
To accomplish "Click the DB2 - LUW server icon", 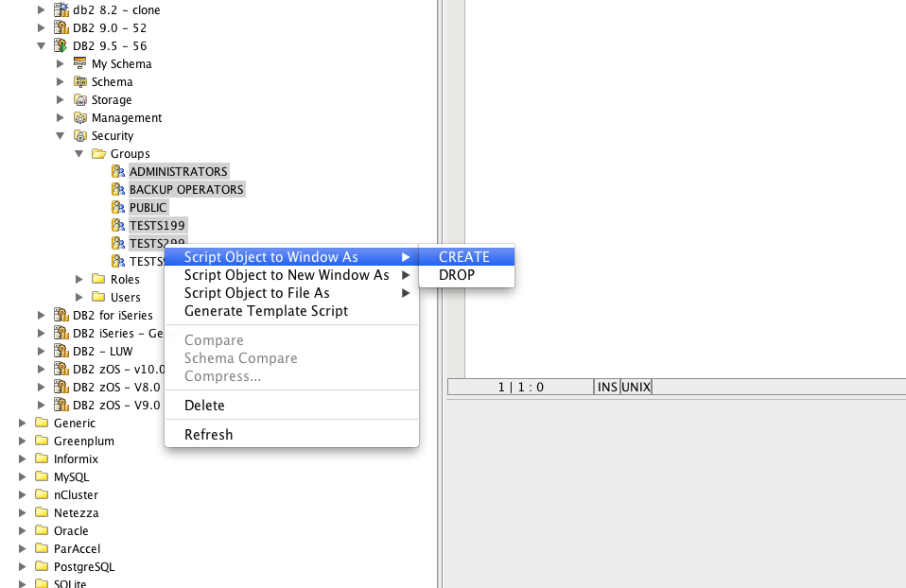I will click(61, 351).
